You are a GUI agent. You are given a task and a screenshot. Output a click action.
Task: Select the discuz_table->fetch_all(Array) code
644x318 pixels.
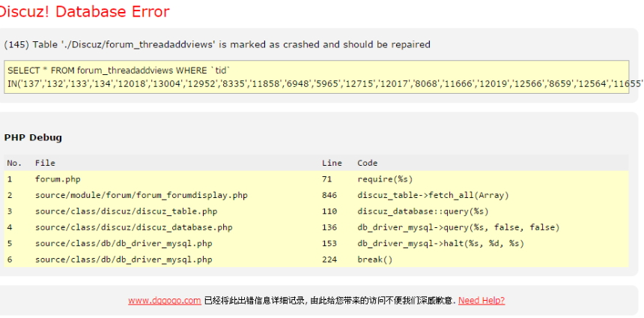pos(434,196)
